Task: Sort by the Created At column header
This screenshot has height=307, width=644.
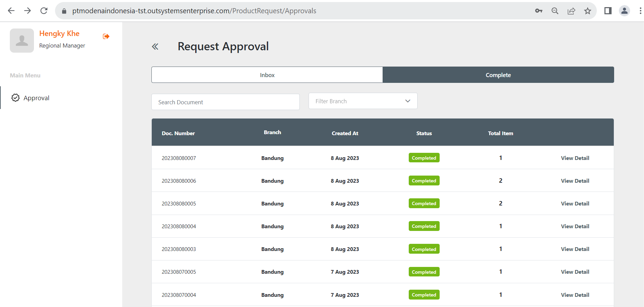Action: [x=345, y=133]
